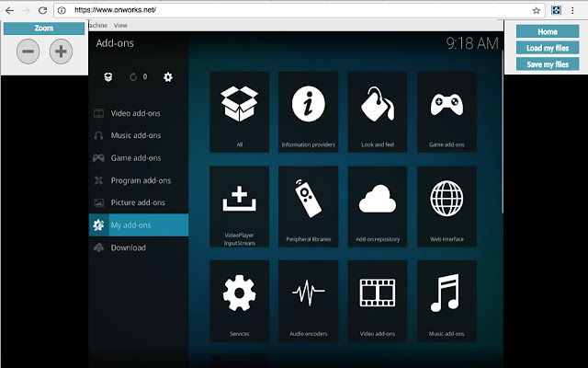Open the Web interface globe tile
Screen dimensions: 588x368
point(447,205)
